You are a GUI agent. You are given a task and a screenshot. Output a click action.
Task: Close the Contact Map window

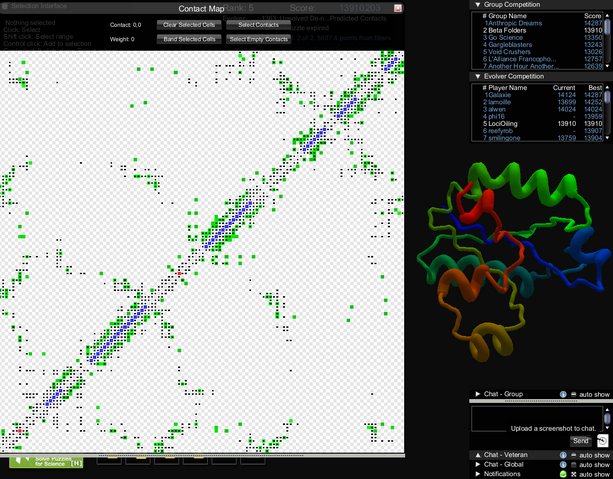click(x=398, y=8)
